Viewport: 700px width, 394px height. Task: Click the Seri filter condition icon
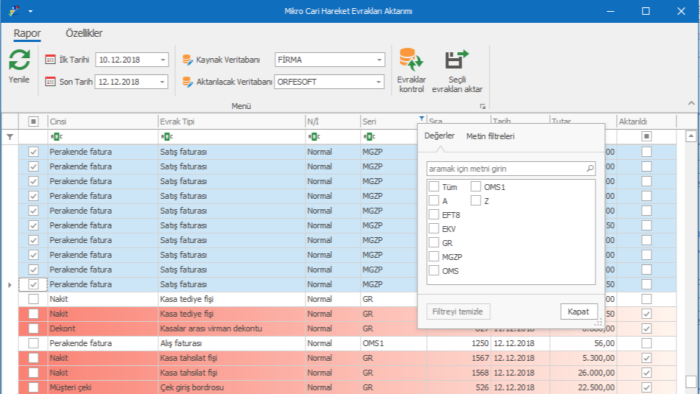(x=369, y=137)
